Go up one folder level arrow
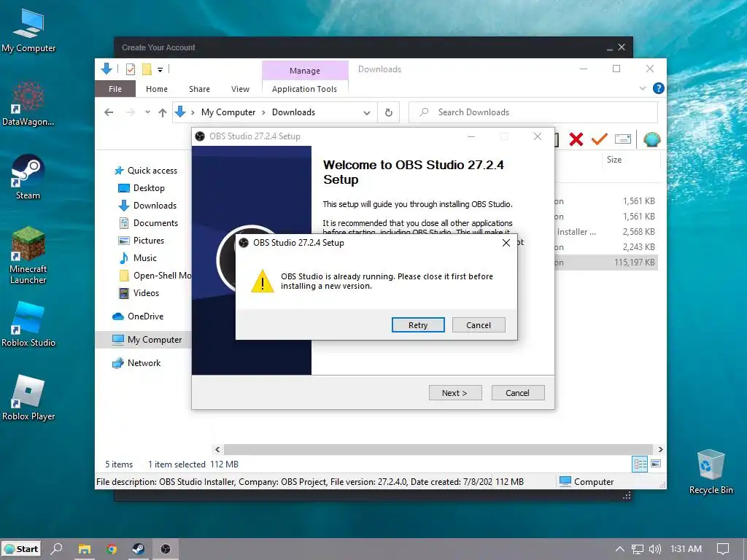747x560 pixels. 163,112
